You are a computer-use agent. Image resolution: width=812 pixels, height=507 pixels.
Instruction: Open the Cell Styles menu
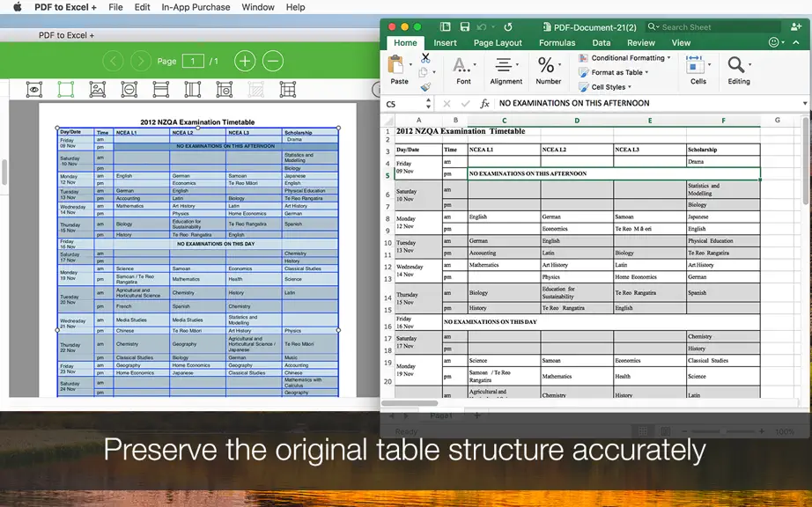[x=605, y=87]
